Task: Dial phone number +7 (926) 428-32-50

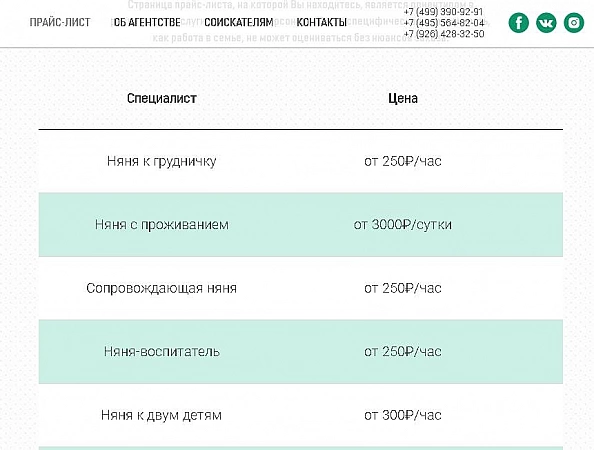Action: pyautogui.click(x=444, y=34)
